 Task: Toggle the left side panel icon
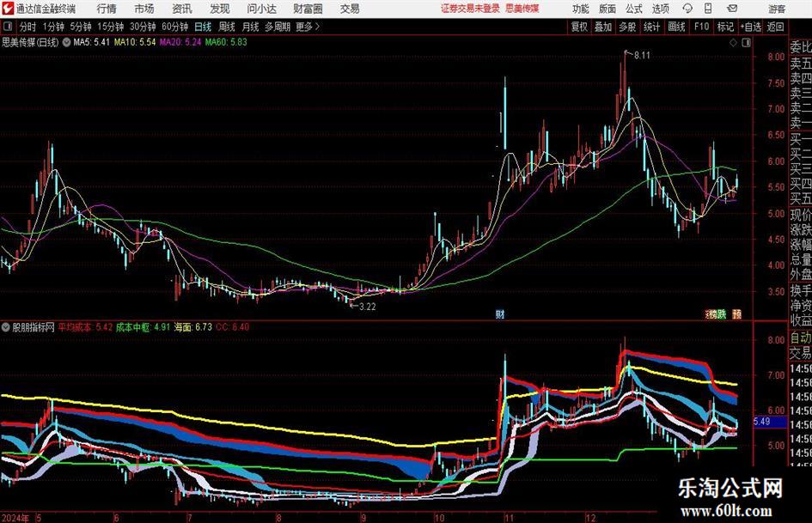8,27
